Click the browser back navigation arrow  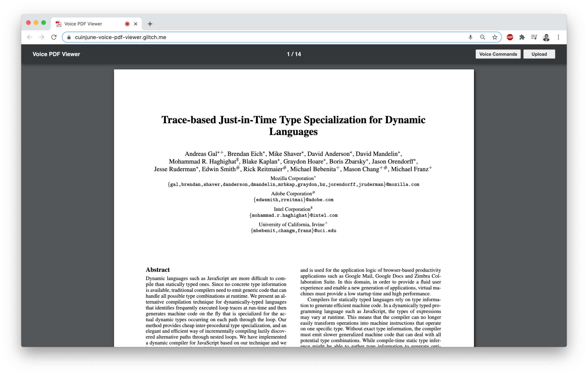pos(29,37)
